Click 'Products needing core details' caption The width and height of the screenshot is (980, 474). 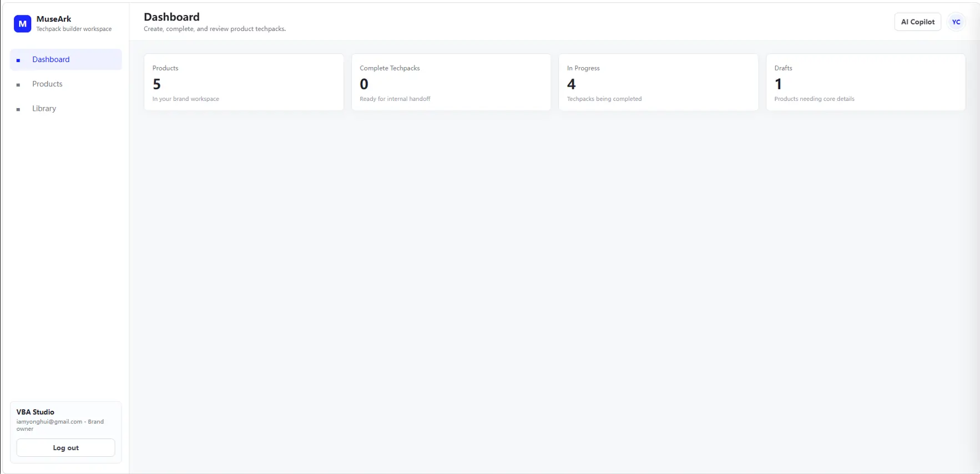tap(814, 99)
